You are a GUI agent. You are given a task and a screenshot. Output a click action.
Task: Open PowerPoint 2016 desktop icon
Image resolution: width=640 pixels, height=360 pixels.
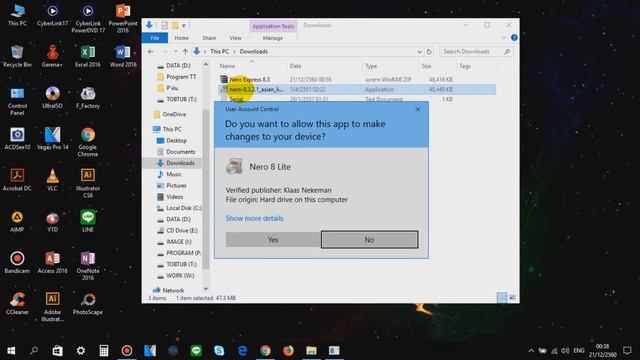click(x=123, y=18)
